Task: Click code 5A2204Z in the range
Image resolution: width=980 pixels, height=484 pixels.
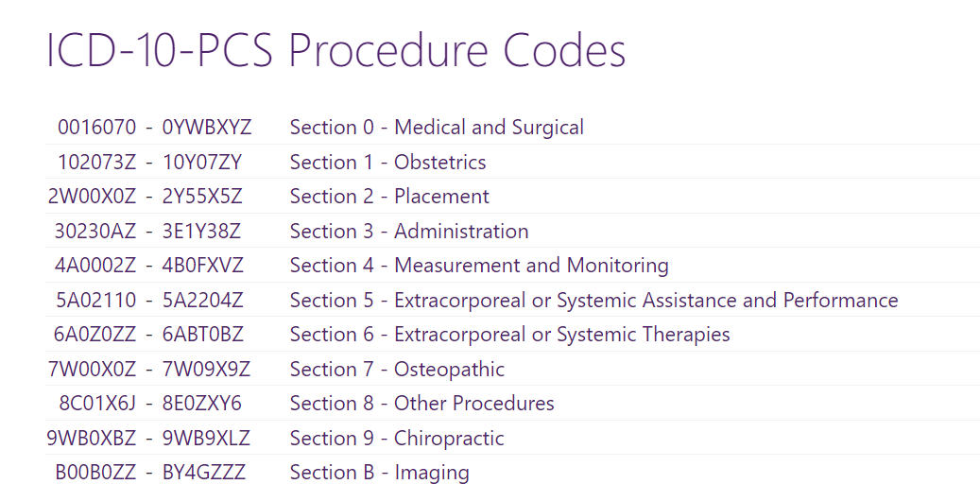Action: [202, 301]
